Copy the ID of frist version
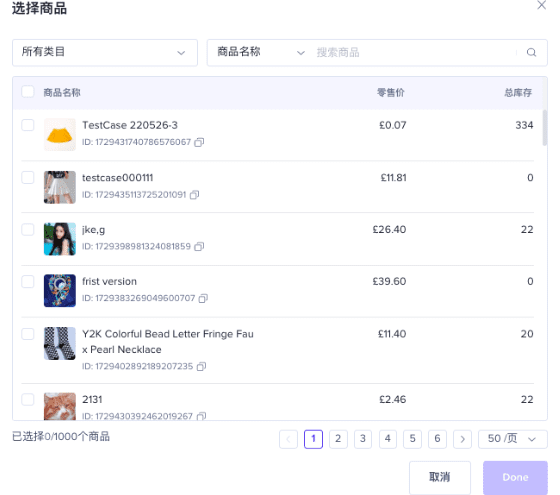Viewport: 560px width, 495px height. pos(203,298)
